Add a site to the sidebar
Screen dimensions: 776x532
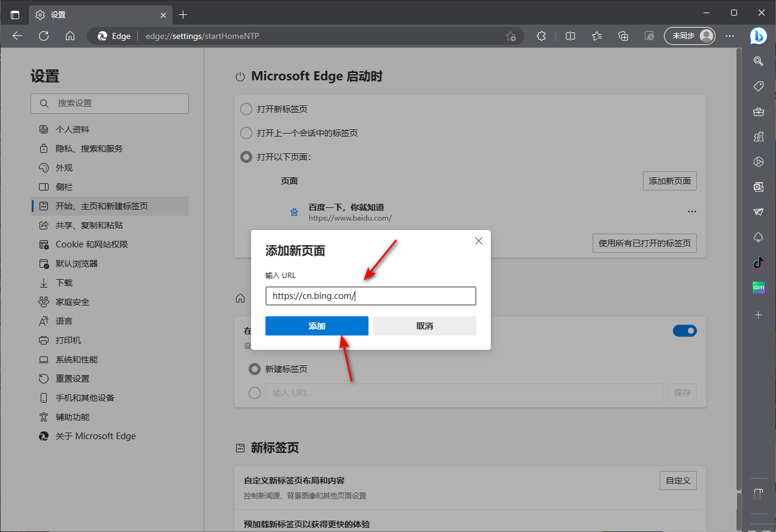(759, 315)
